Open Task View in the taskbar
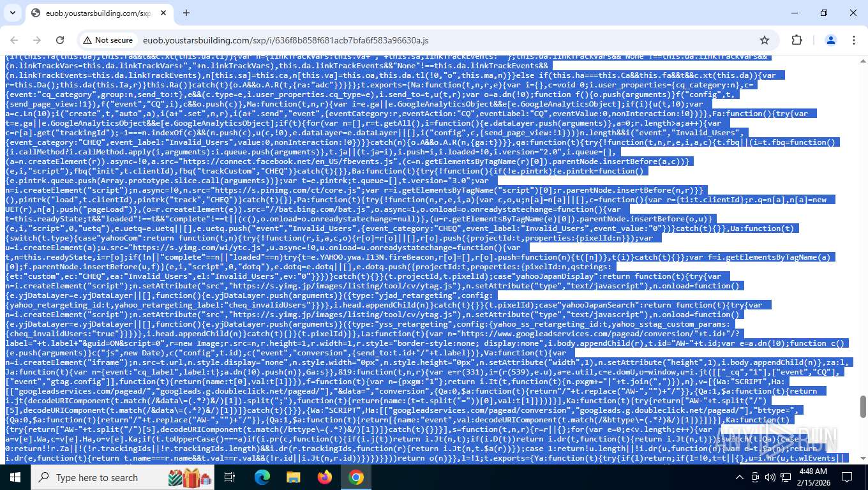Viewport: 868px width, 490px height. 230,477
